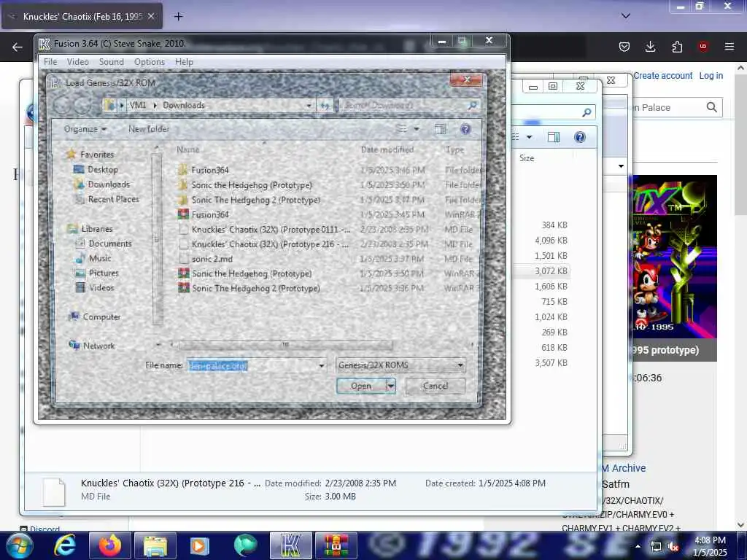Click the Pocket save icon in Firefox
Viewport: 747px width, 560px height.
(x=624, y=46)
